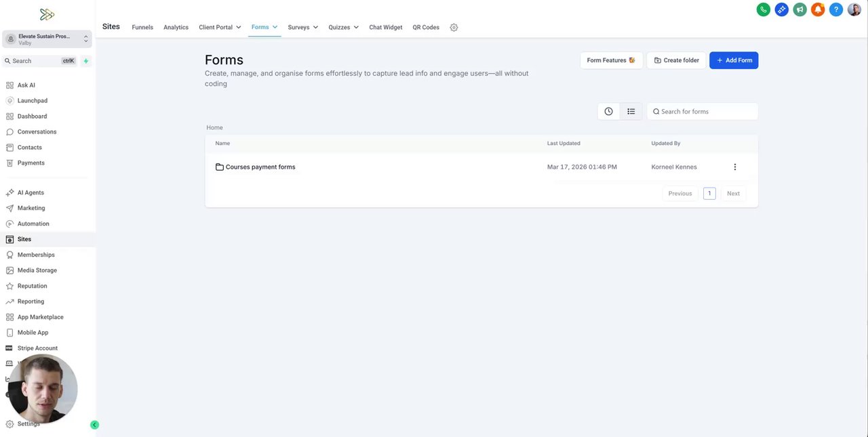Open the orange notifications bell

(818, 9)
